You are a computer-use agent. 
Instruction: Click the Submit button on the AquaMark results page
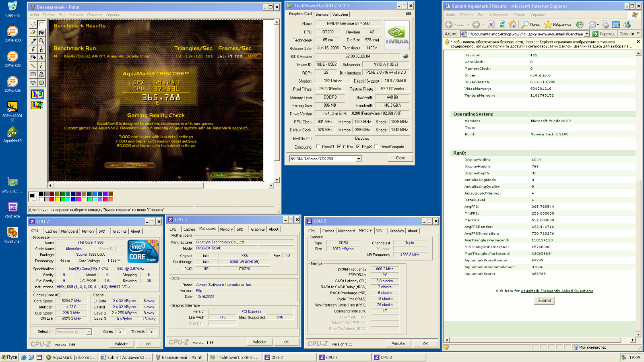[544, 300]
